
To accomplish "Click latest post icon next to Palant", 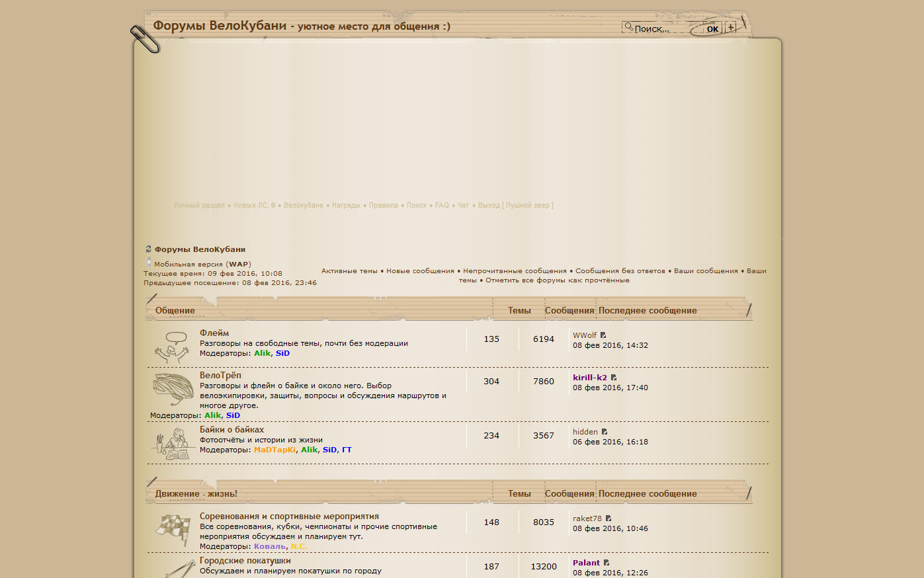I will (607, 563).
